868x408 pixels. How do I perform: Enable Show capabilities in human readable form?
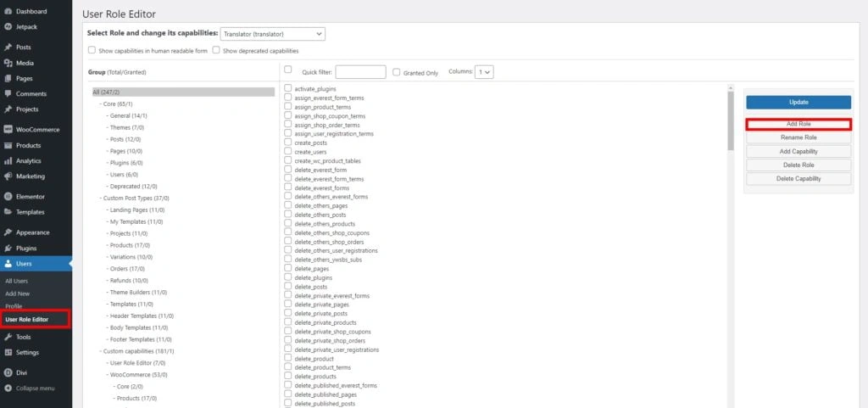[x=92, y=51]
